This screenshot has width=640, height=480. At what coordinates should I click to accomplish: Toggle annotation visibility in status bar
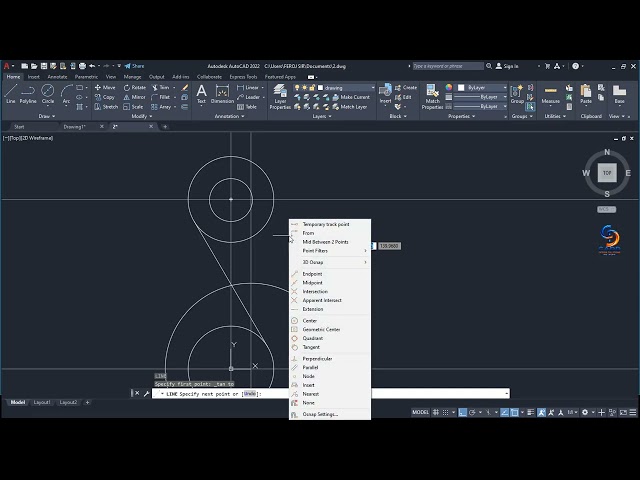tap(542, 412)
